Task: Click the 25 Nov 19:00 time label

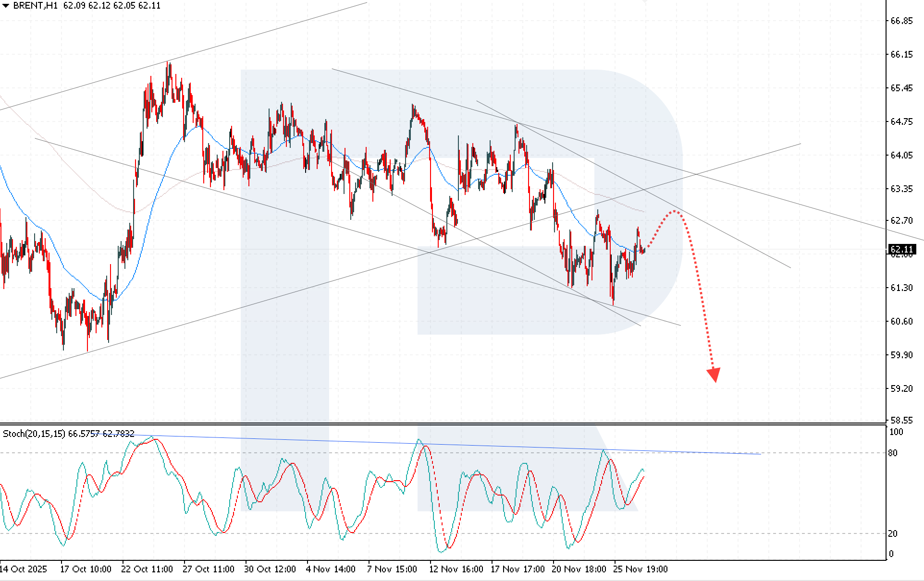Action: click(x=641, y=569)
